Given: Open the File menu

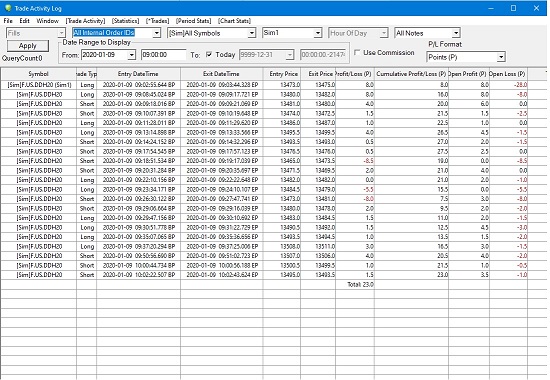Looking at the screenshot, I should [8, 21].
